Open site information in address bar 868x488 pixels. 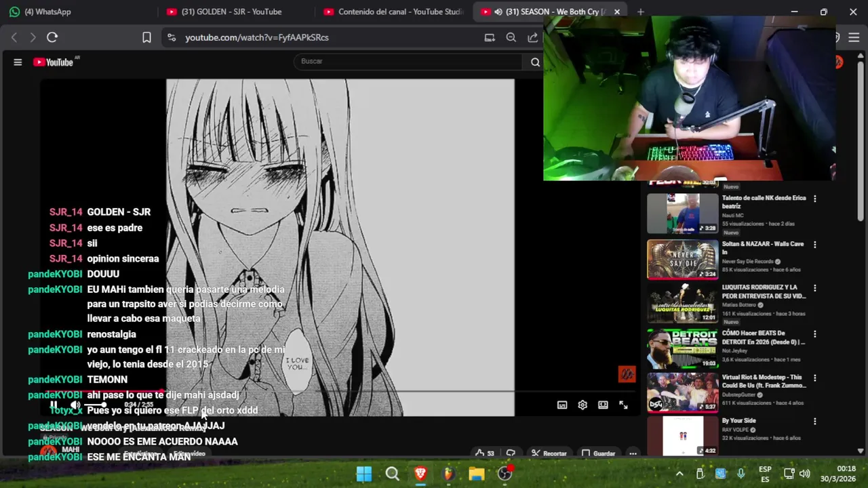point(172,37)
